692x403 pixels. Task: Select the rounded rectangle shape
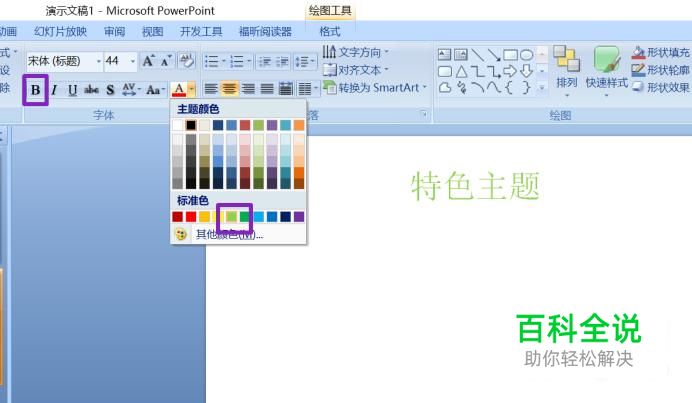(444, 71)
